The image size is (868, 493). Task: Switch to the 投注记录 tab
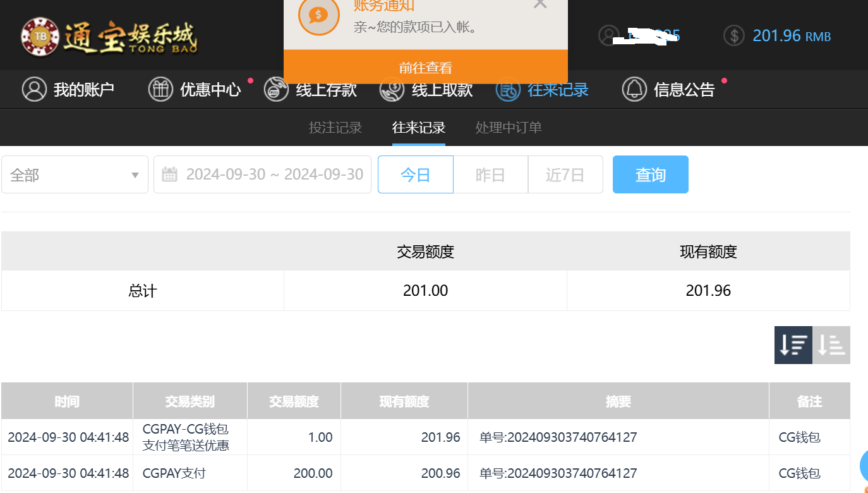pos(335,128)
